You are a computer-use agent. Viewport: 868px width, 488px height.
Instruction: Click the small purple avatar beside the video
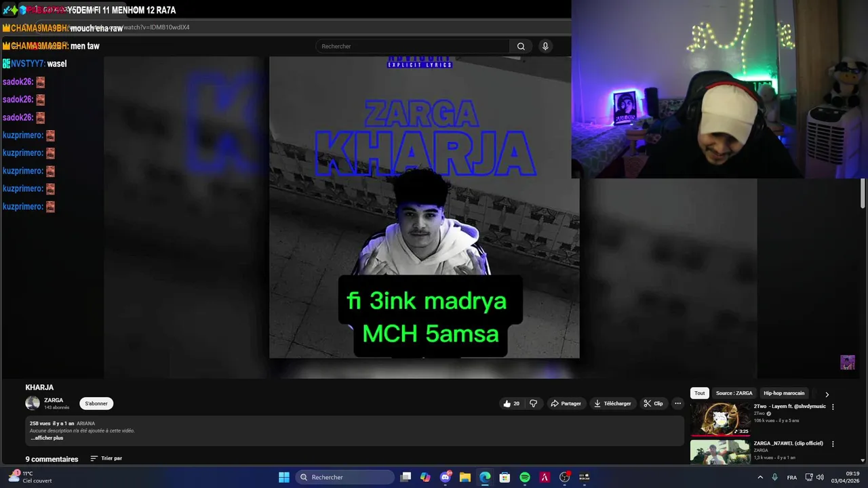pyautogui.click(x=848, y=362)
